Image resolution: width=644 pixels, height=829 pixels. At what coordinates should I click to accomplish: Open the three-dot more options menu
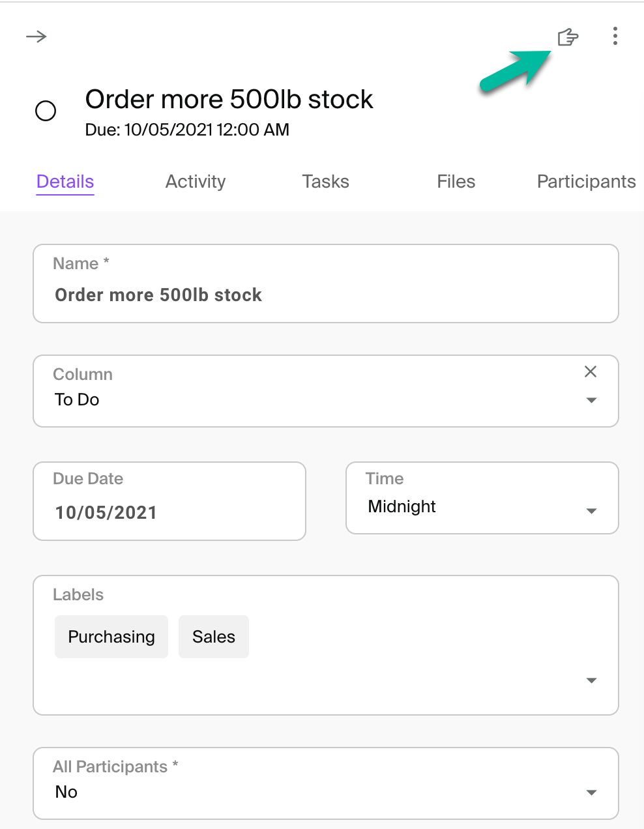[615, 36]
